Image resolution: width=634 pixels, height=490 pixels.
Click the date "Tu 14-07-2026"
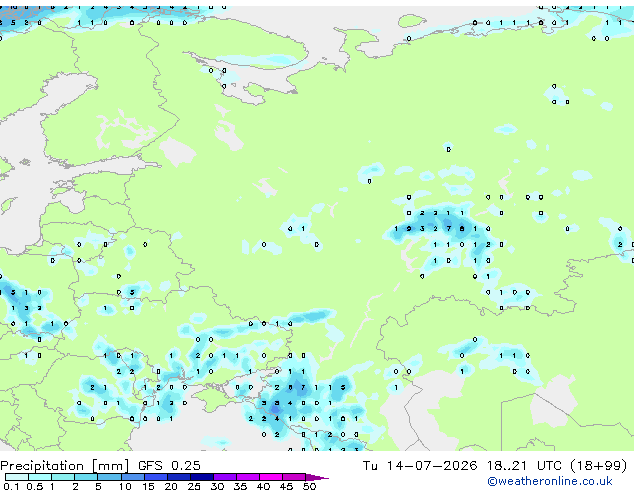click(x=420, y=466)
